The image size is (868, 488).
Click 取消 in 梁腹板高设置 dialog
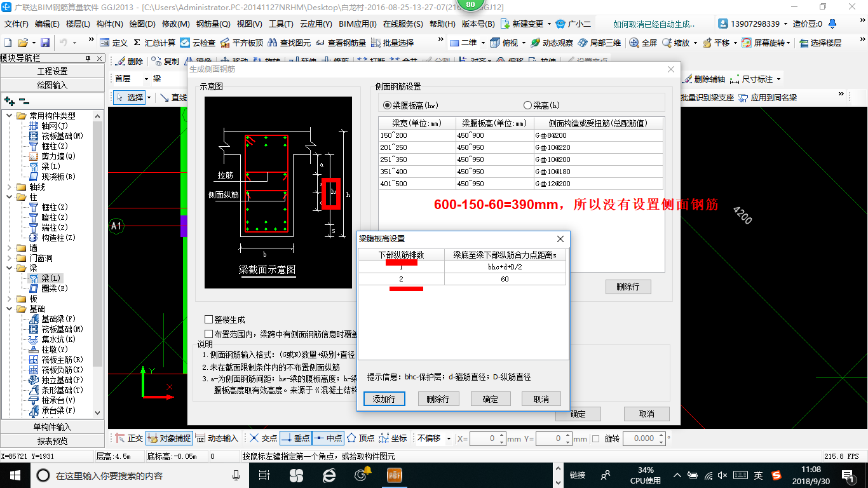point(541,399)
